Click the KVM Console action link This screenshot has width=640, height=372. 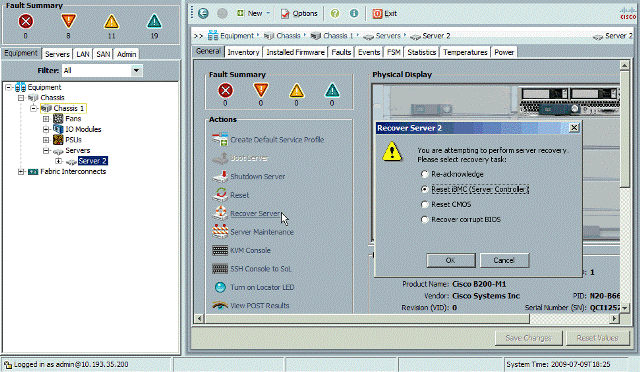(x=250, y=250)
